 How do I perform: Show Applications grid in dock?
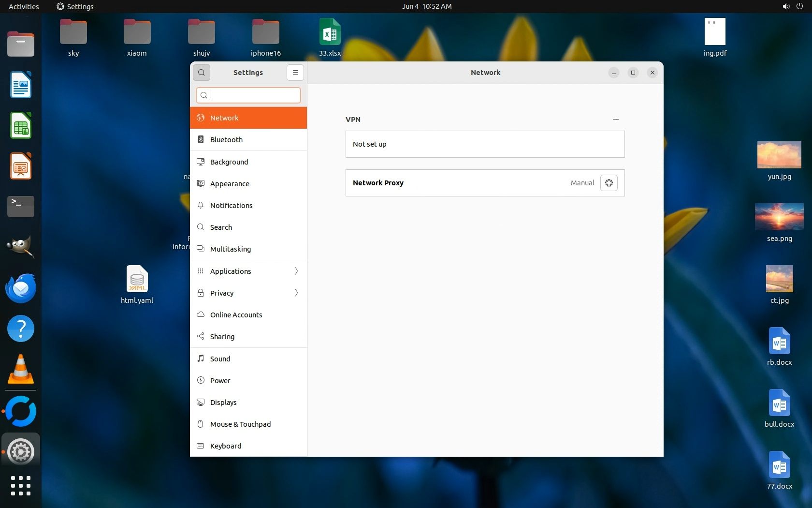click(x=21, y=485)
